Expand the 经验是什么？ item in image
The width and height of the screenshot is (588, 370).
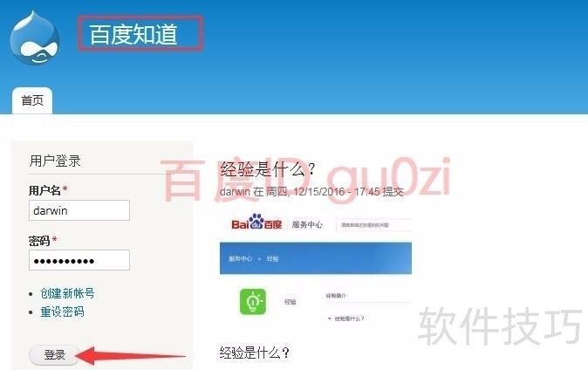(345, 319)
